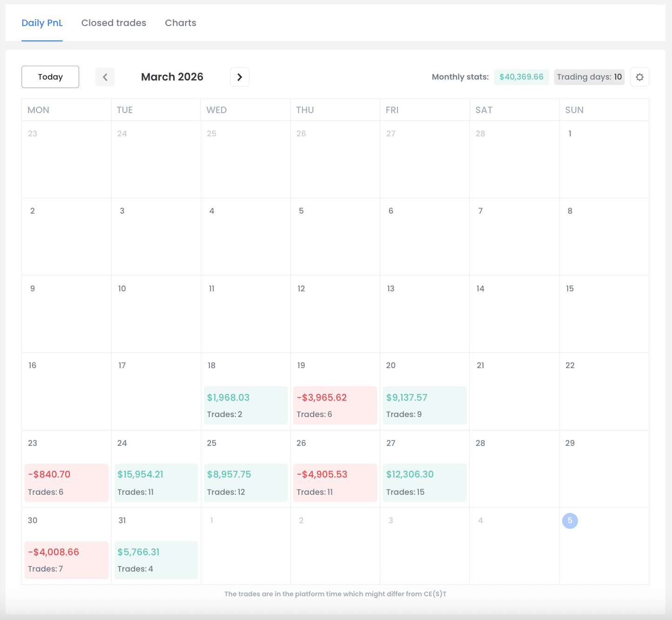Click the -$3,965.62 loss on March 19
The width and height of the screenshot is (672, 620).
pos(335,405)
